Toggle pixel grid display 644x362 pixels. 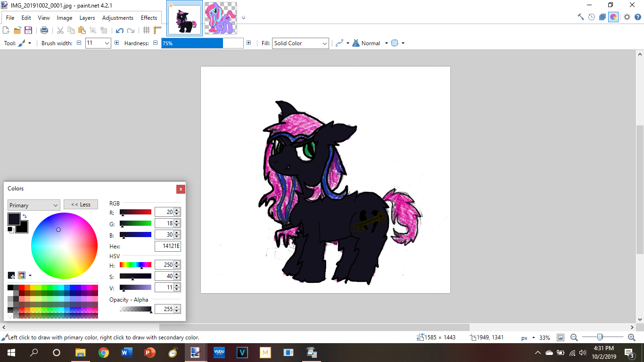click(146, 30)
